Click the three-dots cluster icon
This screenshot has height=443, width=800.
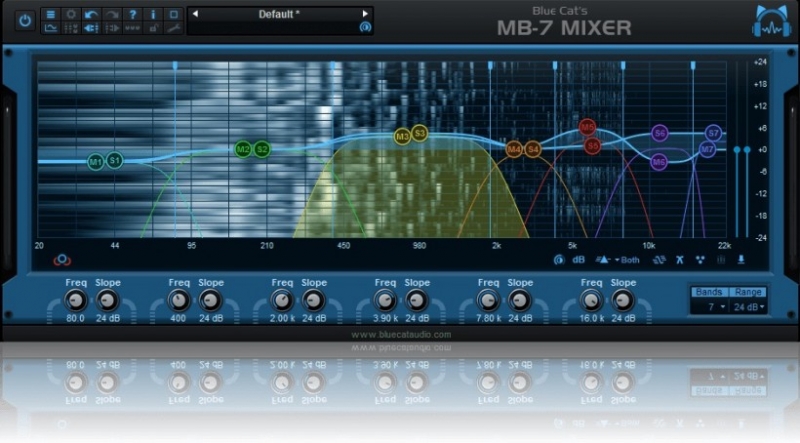click(700, 260)
